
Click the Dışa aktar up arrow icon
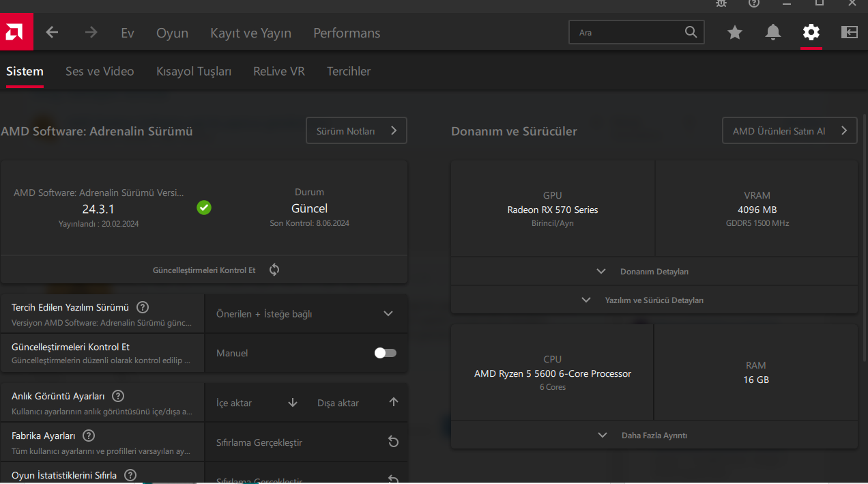coord(394,402)
